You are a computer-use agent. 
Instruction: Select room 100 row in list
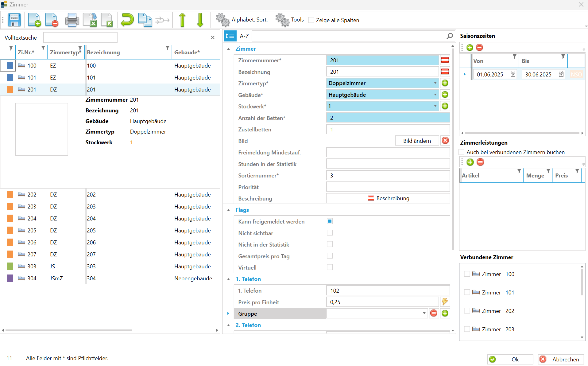(110, 65)
